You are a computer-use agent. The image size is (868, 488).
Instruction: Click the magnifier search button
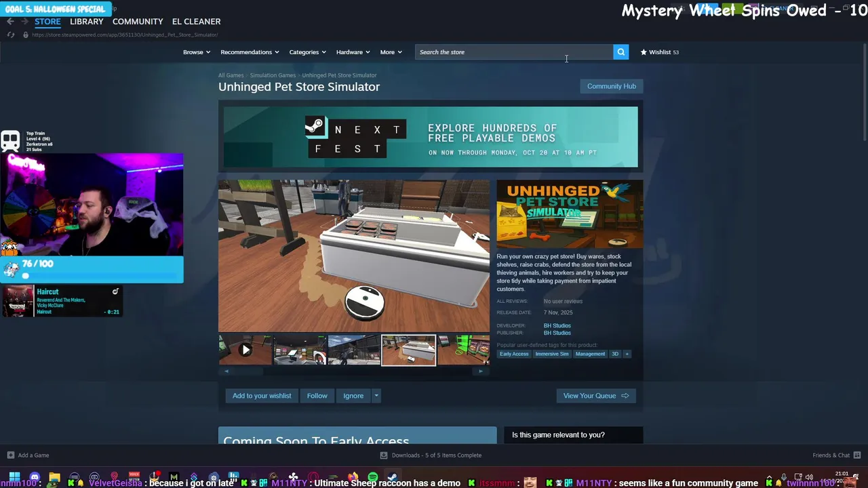[x=620, y=52]
